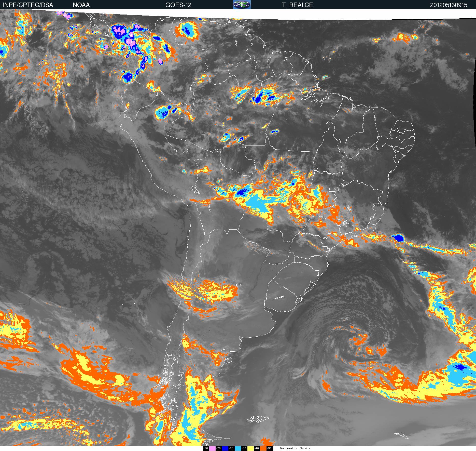Click the timestamp 201205130915
This screenshot has width=476, height=451.
(449, 5)
